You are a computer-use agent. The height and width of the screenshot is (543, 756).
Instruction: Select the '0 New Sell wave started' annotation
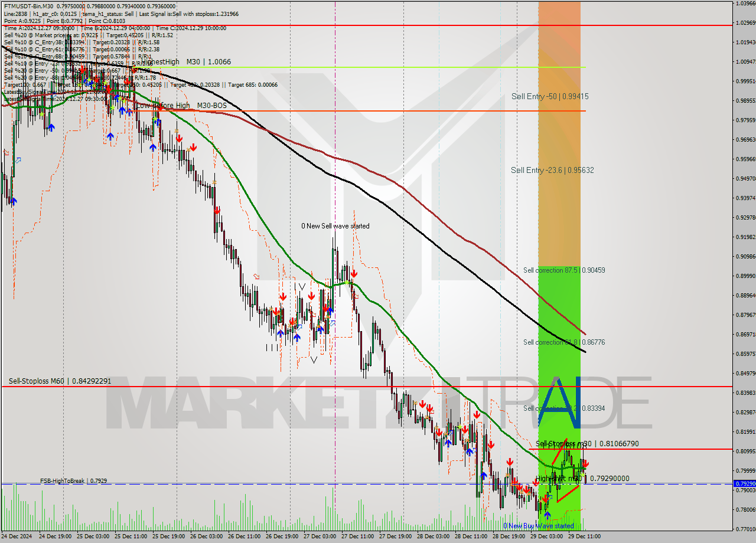tap(335, 226)
